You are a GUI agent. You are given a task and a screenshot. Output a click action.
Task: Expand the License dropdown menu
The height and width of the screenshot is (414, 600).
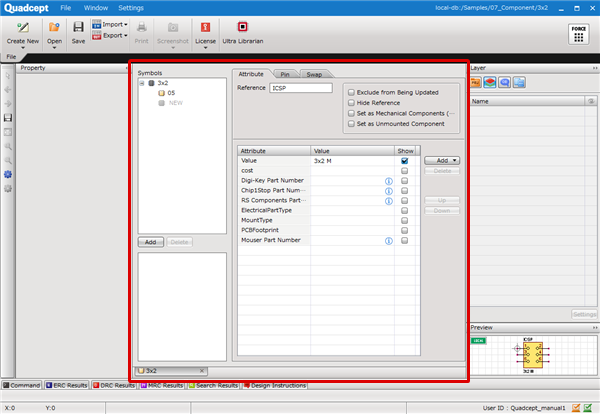205,47
